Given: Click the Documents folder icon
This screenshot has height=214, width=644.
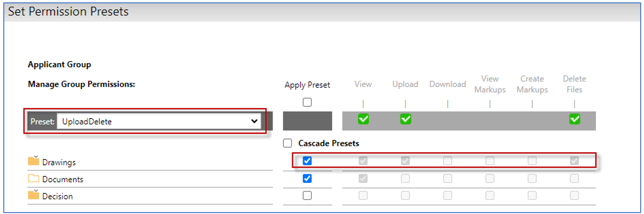Looking at the screenshot, I should (33, 179).
